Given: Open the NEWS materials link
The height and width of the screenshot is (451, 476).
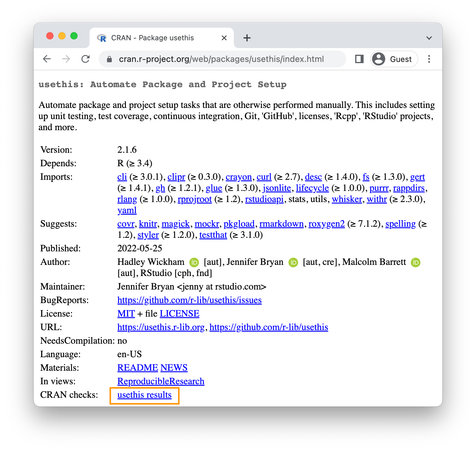Looking at the screenshot, I should [174, 368].
